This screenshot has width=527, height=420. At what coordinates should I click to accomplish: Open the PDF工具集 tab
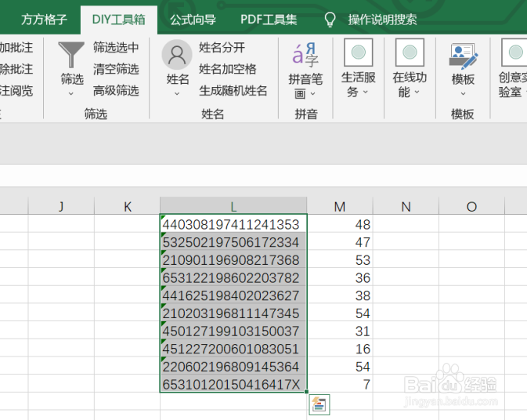(x=269, y=20)
